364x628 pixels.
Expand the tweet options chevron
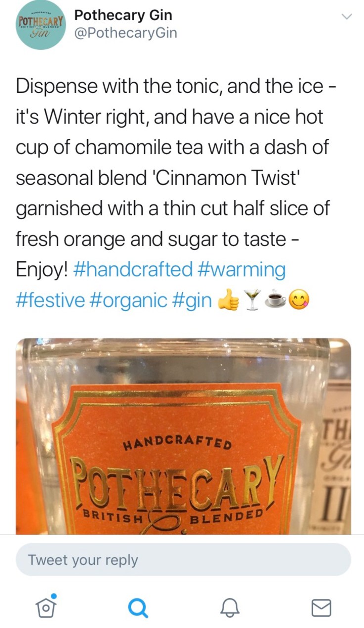point(347,16)
